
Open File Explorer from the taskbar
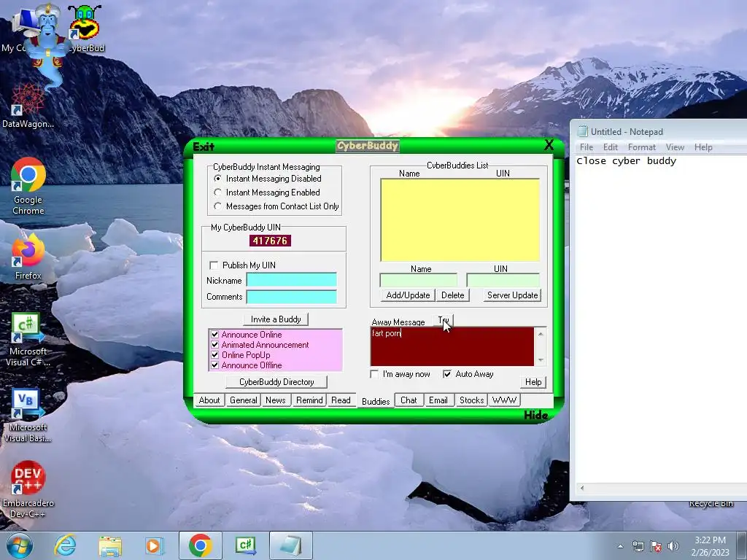coord(110,545)
